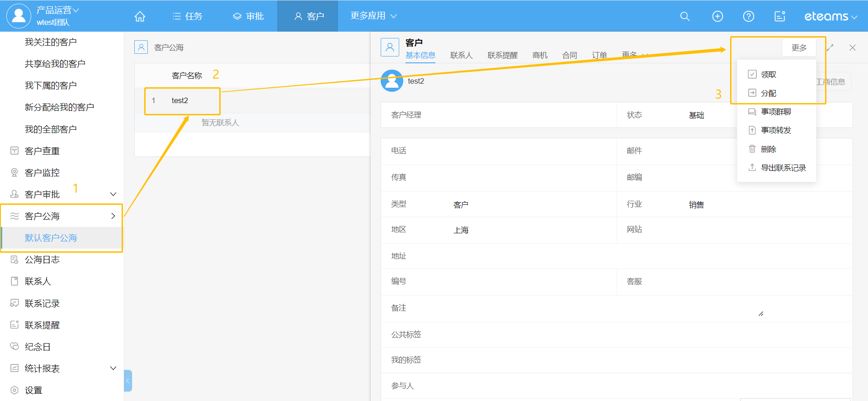Switch to the 联系人 tab

(x=461, y=55)
